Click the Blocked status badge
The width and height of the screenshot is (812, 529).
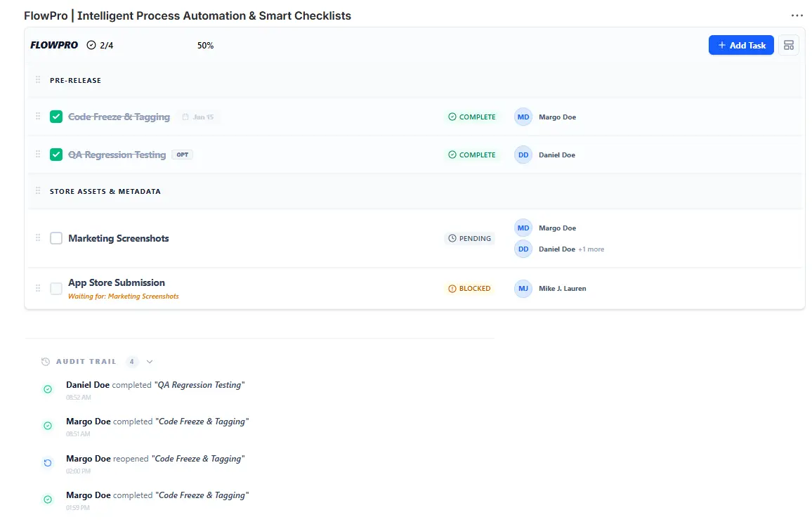(x=469, y=289)
